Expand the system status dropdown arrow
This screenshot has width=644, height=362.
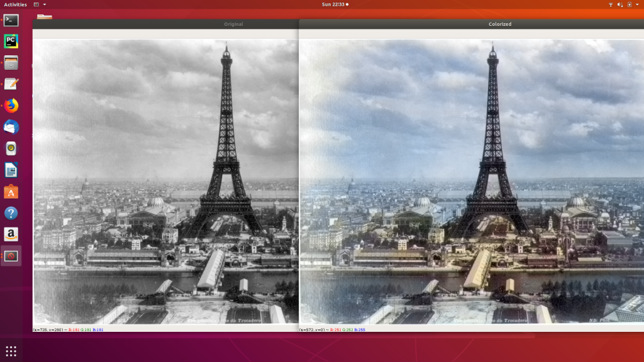pos(638,4)
